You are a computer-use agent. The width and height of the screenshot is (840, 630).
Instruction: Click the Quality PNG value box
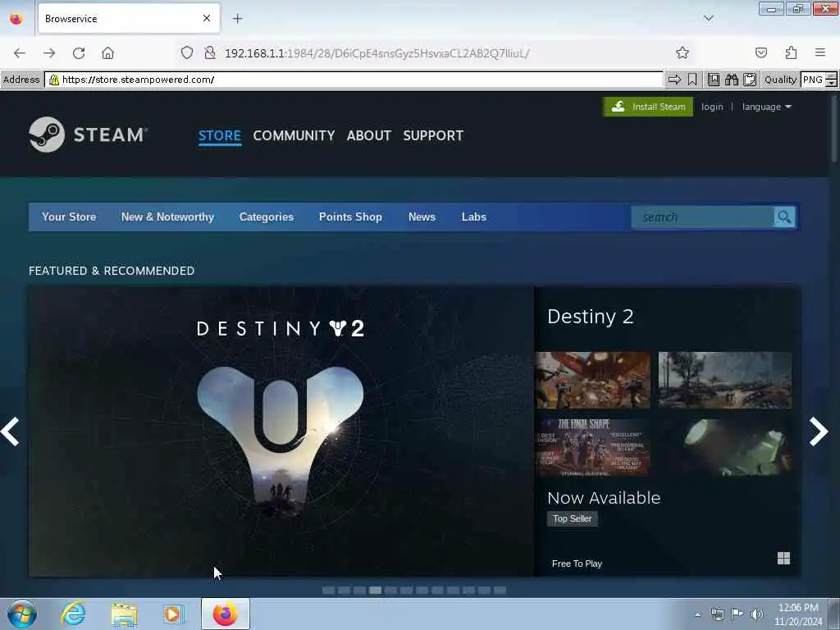coord(813,80)
